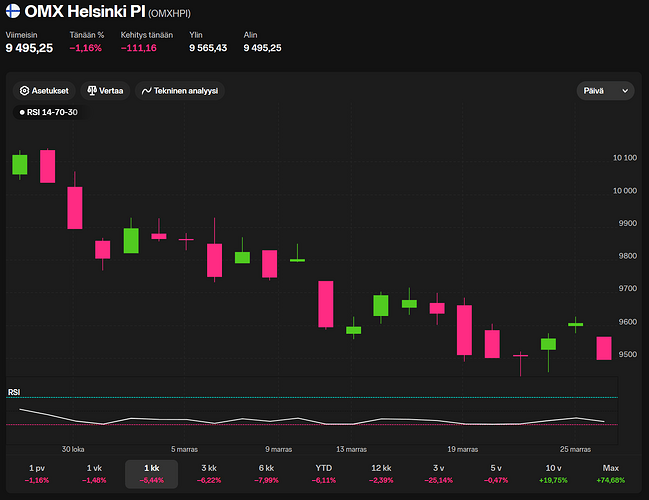Click the white dot in the RSI chip
The width and height of the screenshot is (649, 500).
(22, 112)
